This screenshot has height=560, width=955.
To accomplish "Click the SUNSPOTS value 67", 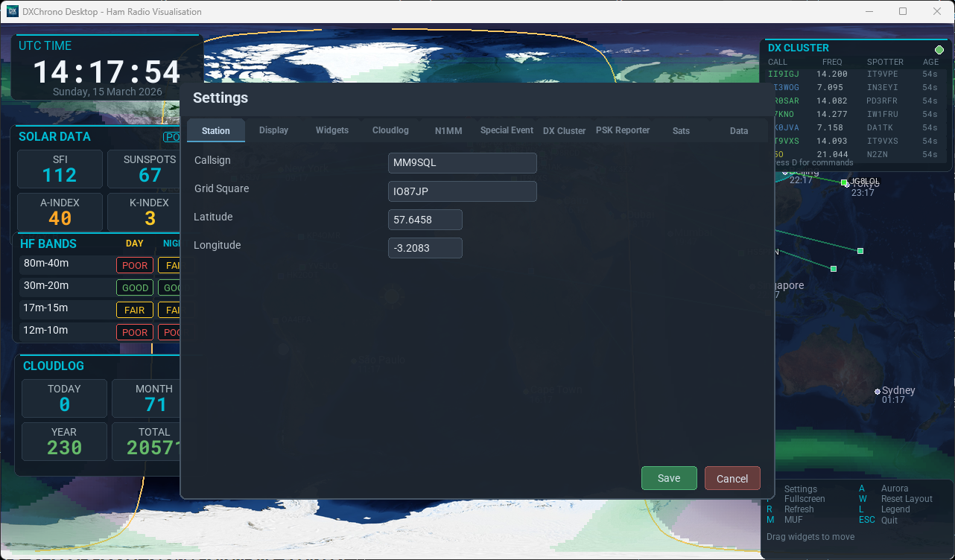I will coord(150,176).
